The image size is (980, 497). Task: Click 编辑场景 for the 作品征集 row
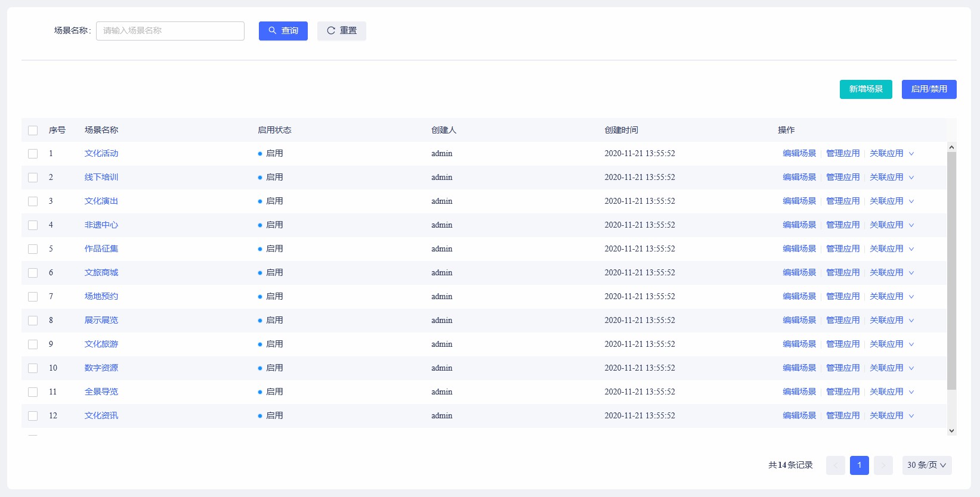click(799, 248)
